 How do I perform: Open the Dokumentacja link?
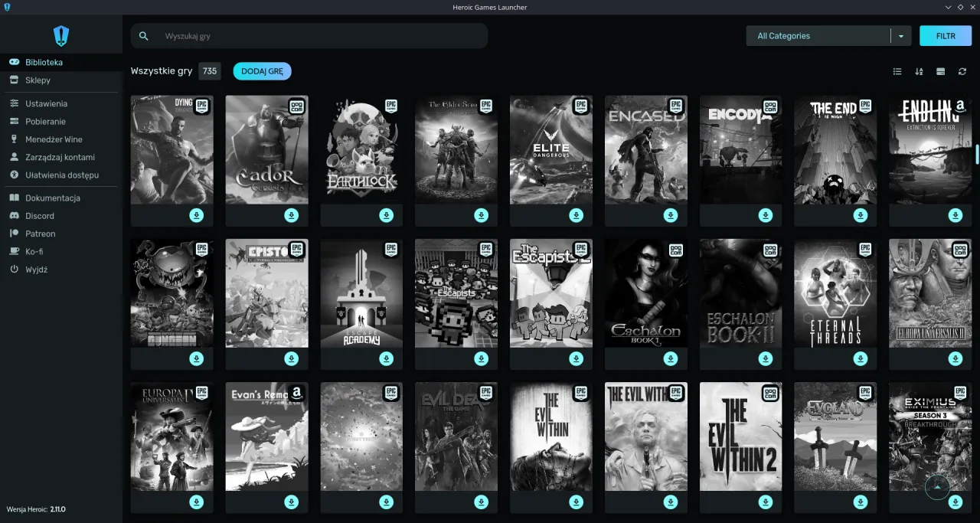point(52,198)
